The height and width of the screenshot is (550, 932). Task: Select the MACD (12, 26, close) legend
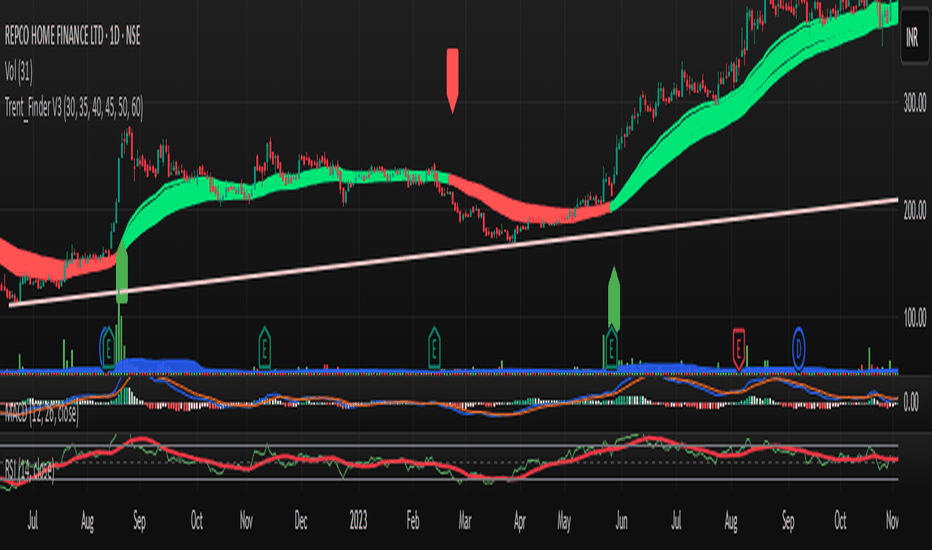(42, 414)
